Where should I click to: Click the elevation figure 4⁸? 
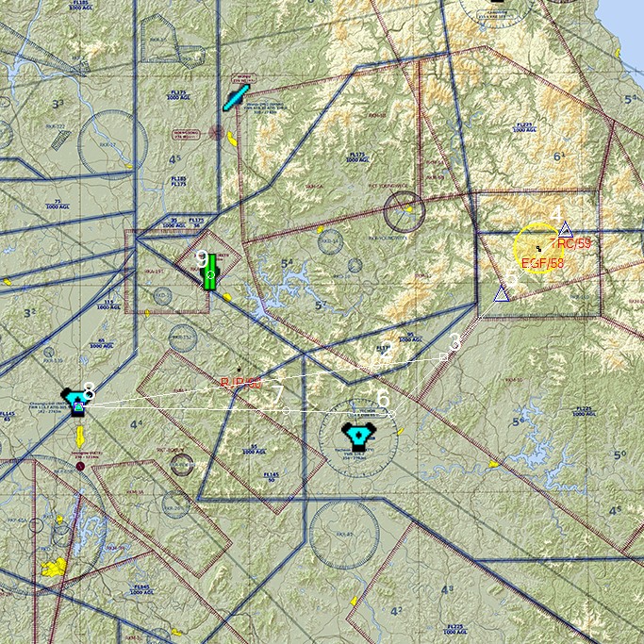pos(447,590)
